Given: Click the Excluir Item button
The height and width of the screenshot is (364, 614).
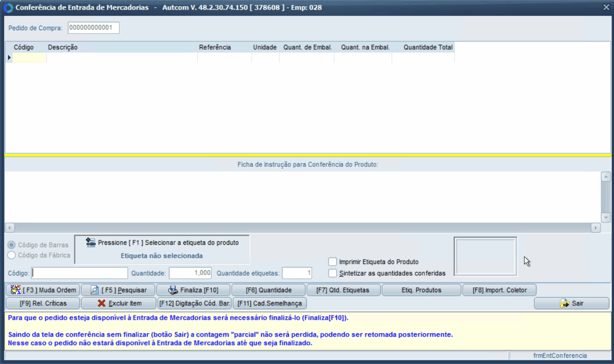Looking at the screenshot, I should point(118,303).
